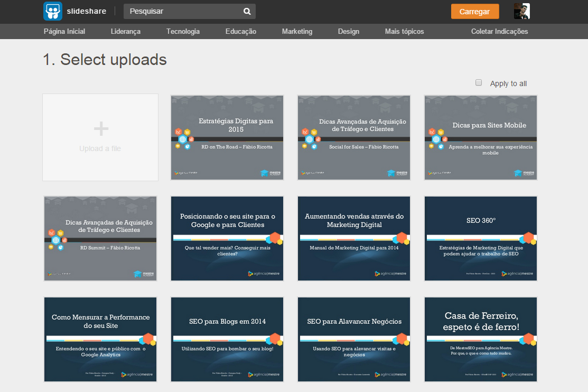This screenshot has height=392, width=588.
Task: Open the Tecnologia category
Action: click(x=183, y=31)
